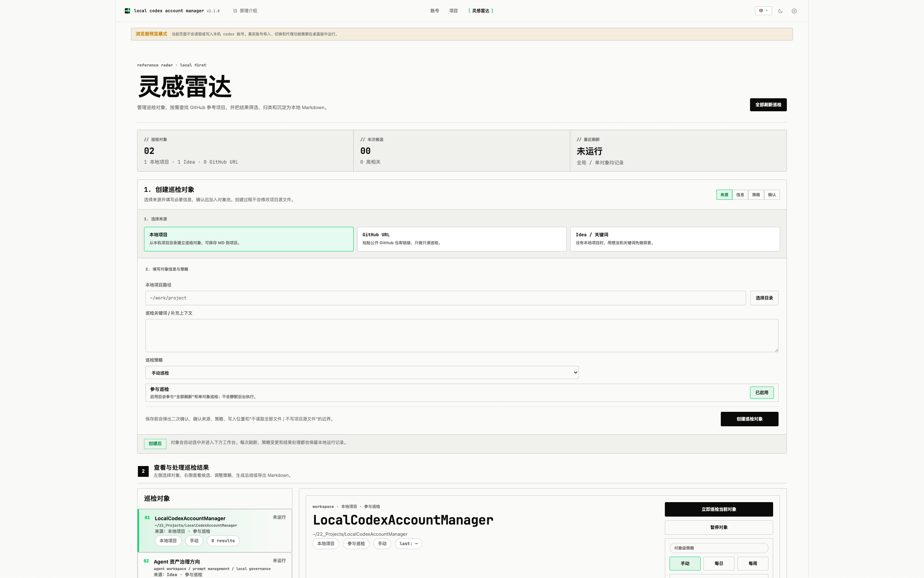Open the 原理介绍 document link
Viewport: 924px width, 578px height.
(x=245, y=11)
